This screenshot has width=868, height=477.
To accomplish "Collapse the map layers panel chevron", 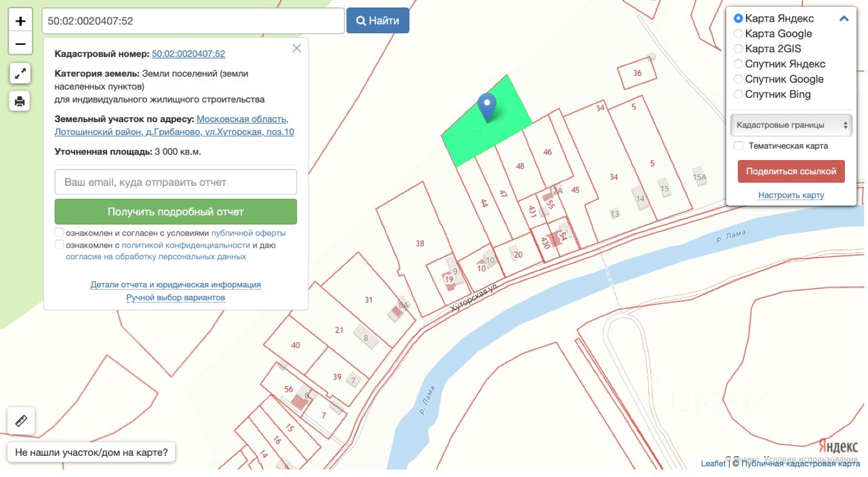I will coord(844,19).
